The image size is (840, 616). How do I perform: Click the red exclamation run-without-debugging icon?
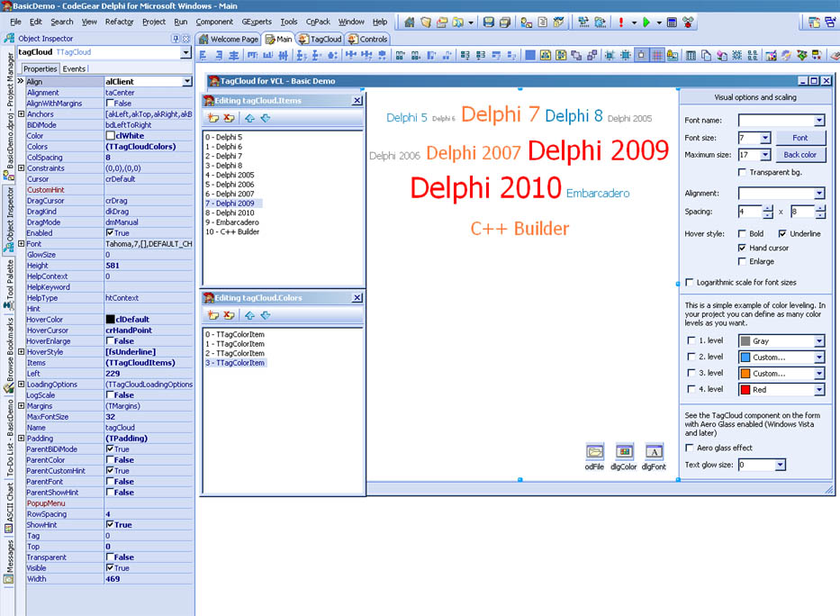(621, 23)
